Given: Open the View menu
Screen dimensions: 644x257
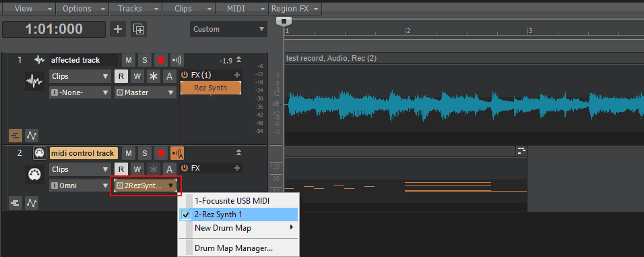Looking at the screenshot, I should pos(29,9).
